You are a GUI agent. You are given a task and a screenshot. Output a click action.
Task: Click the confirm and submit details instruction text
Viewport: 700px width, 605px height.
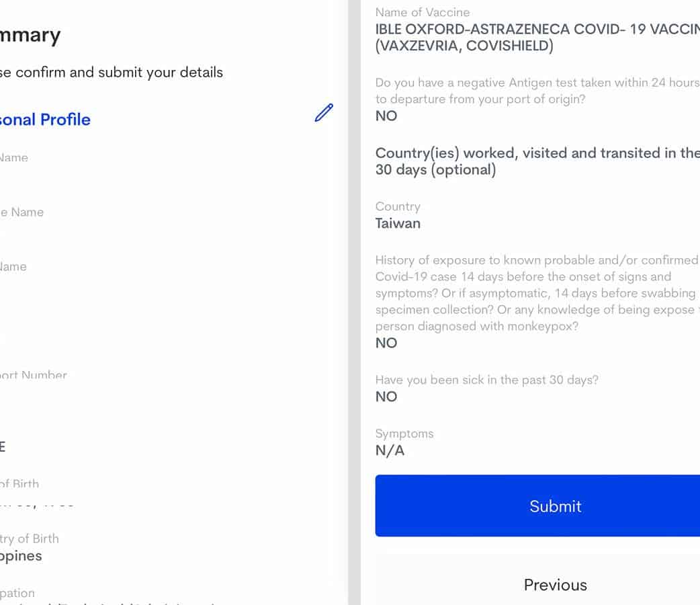tap(112, 72)
